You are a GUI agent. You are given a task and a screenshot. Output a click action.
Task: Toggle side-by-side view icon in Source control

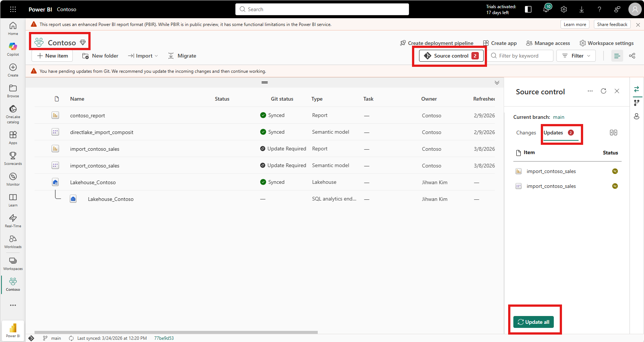614,133
